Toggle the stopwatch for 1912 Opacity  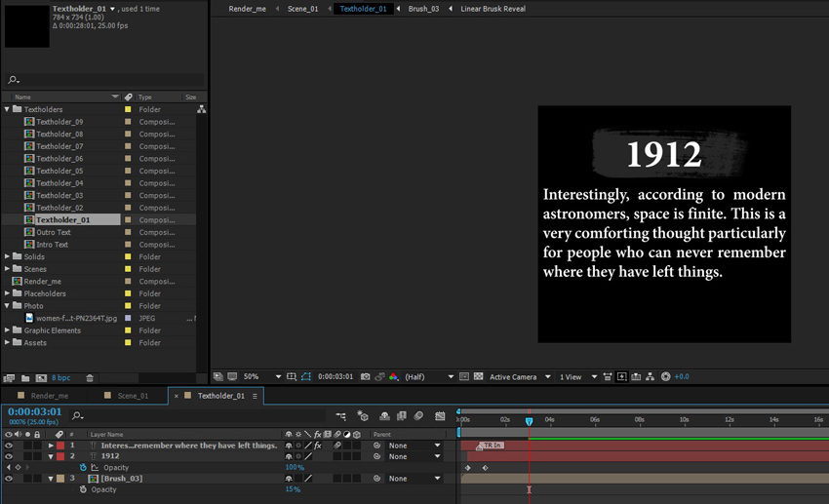(x=83, y=468)
